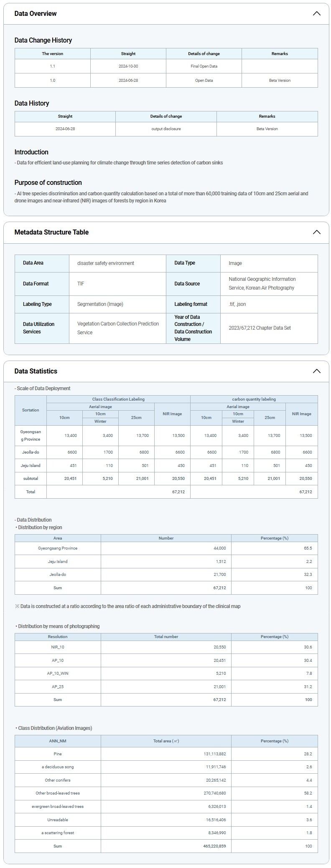This screenshot has width=331, height=868.
Task: Collapse the Data Overview section chevron
Action: [x=316, y=13]
